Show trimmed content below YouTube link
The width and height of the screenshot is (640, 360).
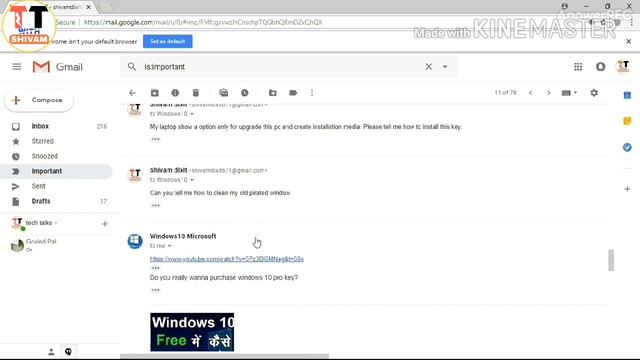pyautogui.click(x=156, y=268)
